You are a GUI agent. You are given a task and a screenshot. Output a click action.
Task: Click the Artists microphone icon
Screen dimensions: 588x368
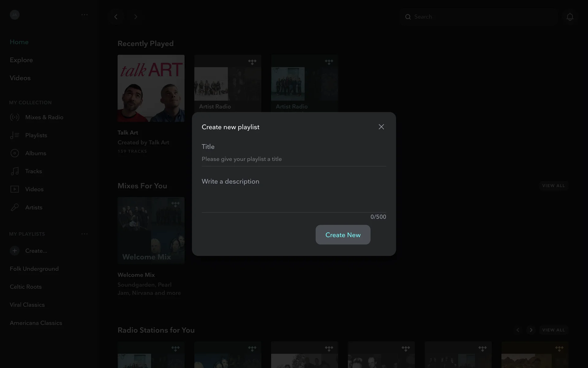pyautogui.click(x=14, y=207)
